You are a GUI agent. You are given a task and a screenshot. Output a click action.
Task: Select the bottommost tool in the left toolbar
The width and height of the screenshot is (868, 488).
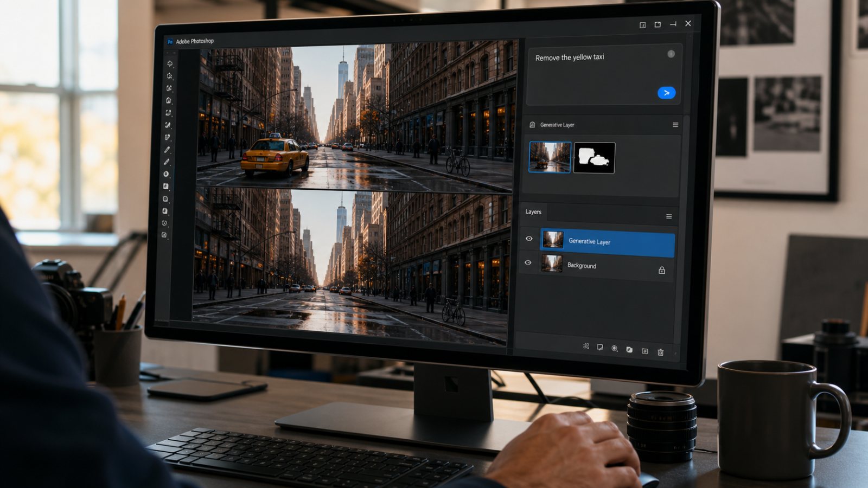[x=164, y=235]
